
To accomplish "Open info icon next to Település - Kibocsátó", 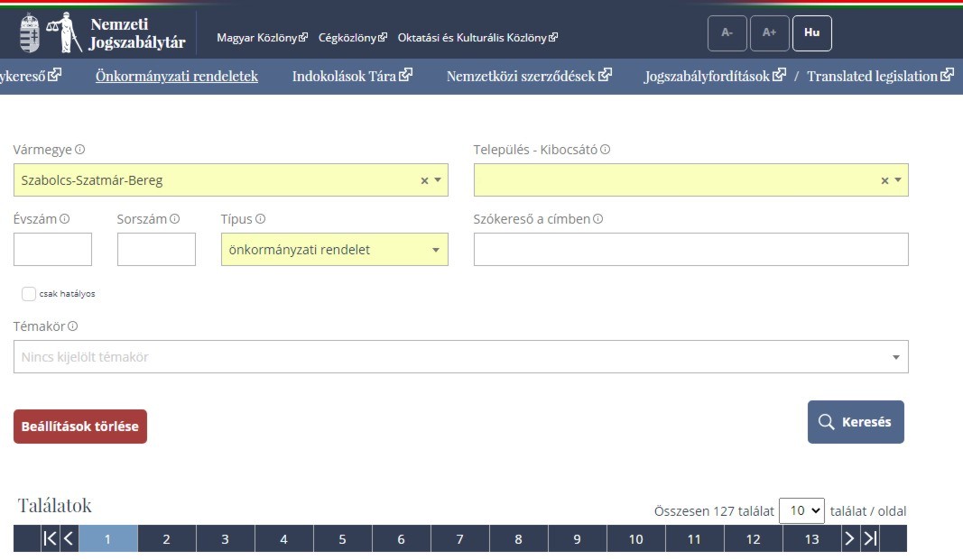I will 605,149.
